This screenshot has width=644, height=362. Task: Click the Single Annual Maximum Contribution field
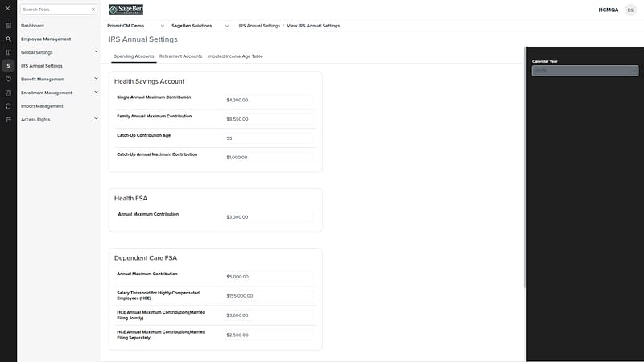pos(269,101)
